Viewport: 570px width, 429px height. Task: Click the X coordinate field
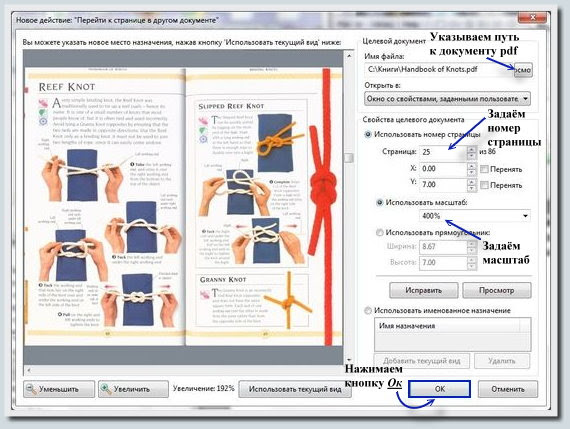coord(443,169)
